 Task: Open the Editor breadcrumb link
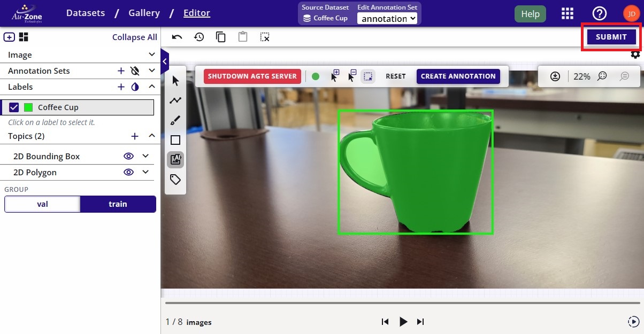pos(197,13)
